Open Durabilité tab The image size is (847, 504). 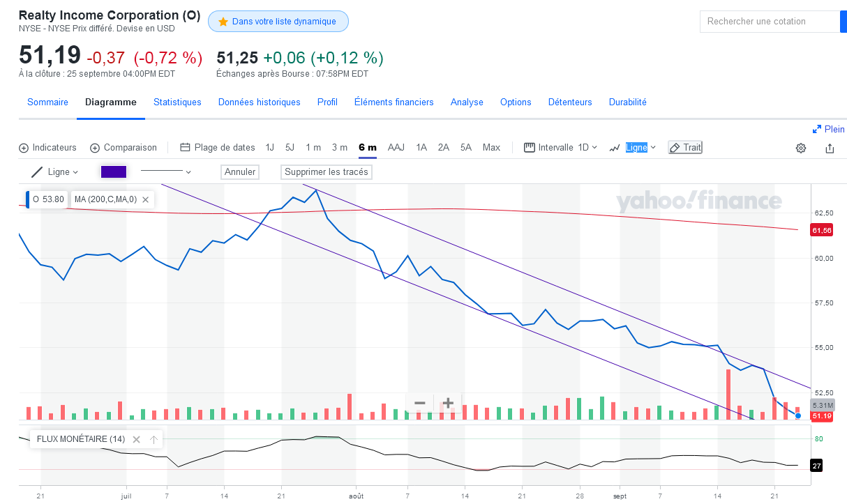coord(628,102)
